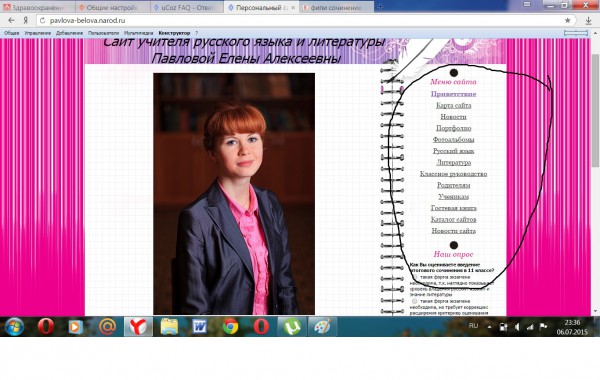The height and width of the screenshot is (380, 600).
Task: Click the page reload icon in address bar
Action: 42,21
